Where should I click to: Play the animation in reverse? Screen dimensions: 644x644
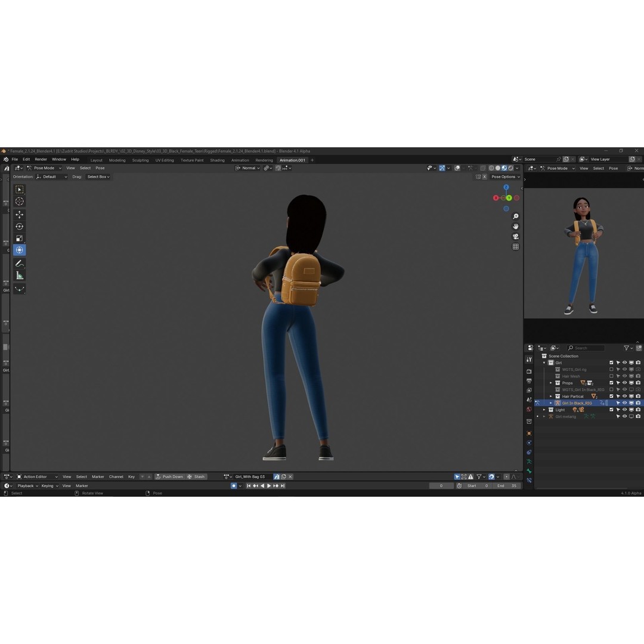pos(262,486)
